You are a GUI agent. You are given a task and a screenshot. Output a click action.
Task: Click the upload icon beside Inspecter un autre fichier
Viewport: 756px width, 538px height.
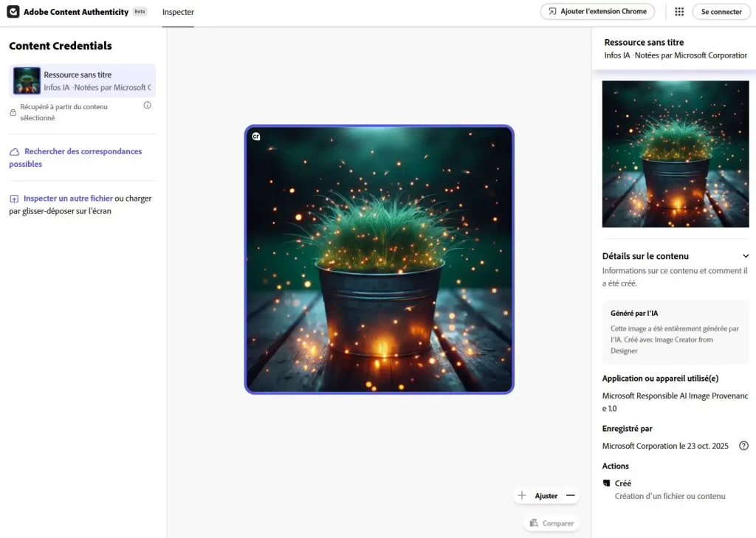pyautogui.click(x=14, y=199)
